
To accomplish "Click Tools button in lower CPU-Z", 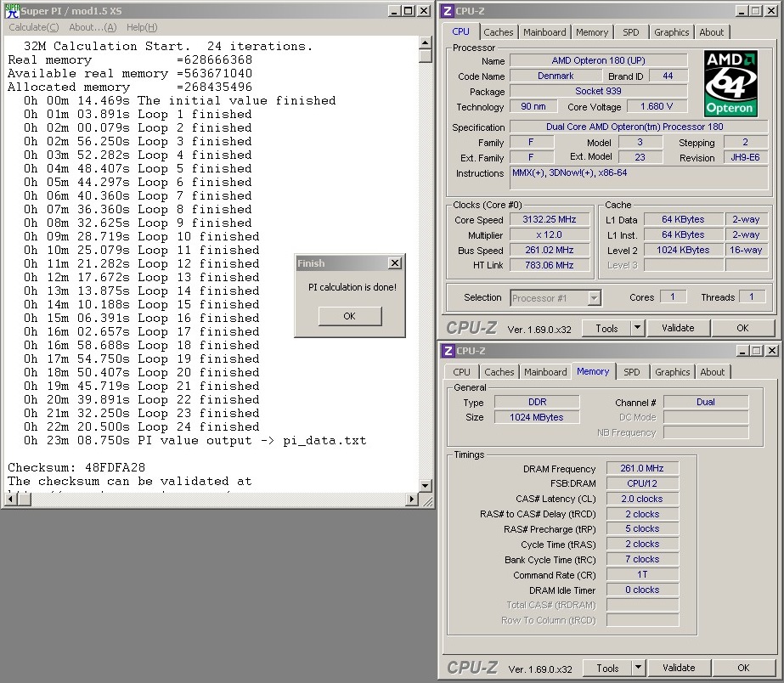I will tap(607, 669).
